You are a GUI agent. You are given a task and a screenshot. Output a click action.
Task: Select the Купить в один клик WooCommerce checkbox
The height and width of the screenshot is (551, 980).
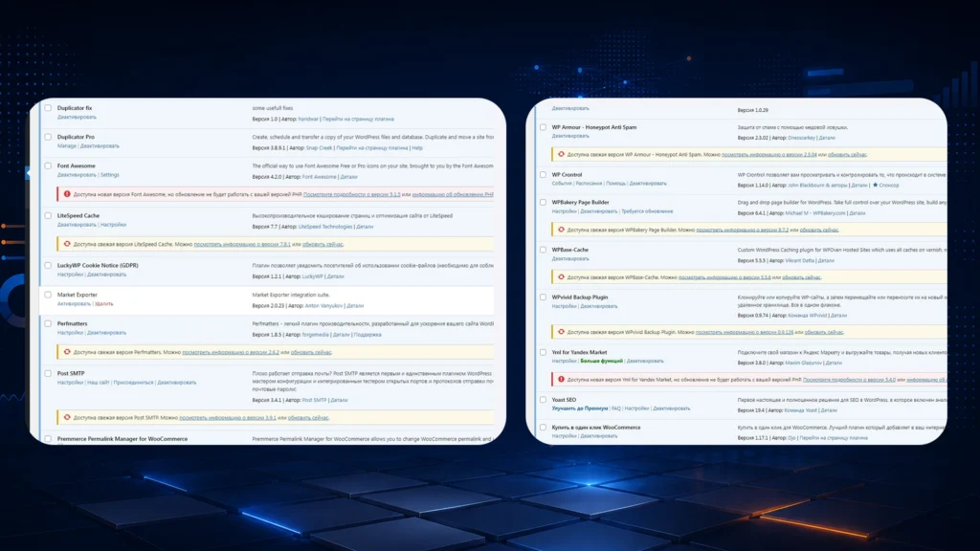click(x=544, y=428)
